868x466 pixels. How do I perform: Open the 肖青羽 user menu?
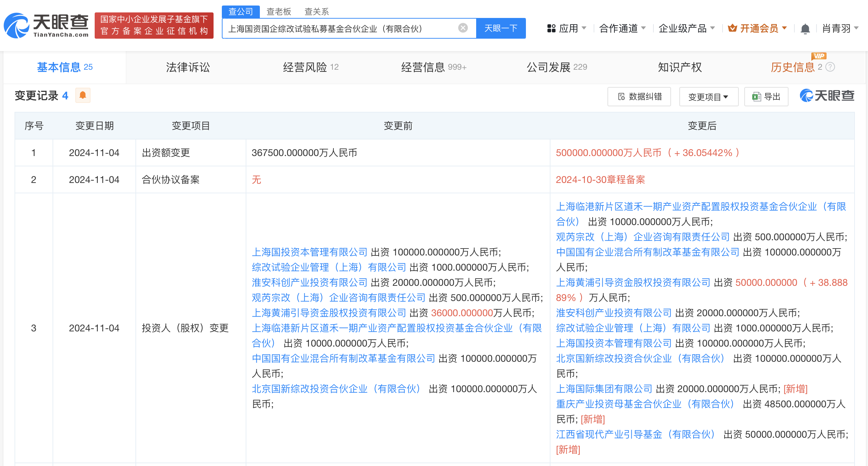[x=840, y=28]
